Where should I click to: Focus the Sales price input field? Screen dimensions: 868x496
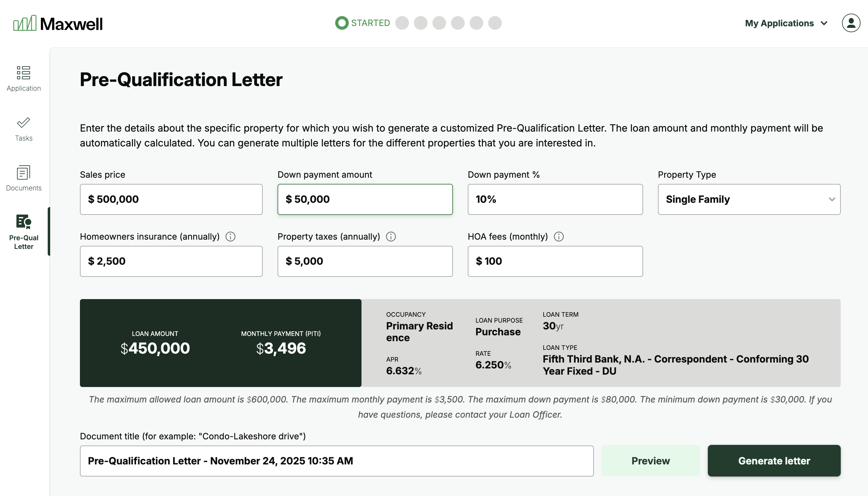(171, 199)
